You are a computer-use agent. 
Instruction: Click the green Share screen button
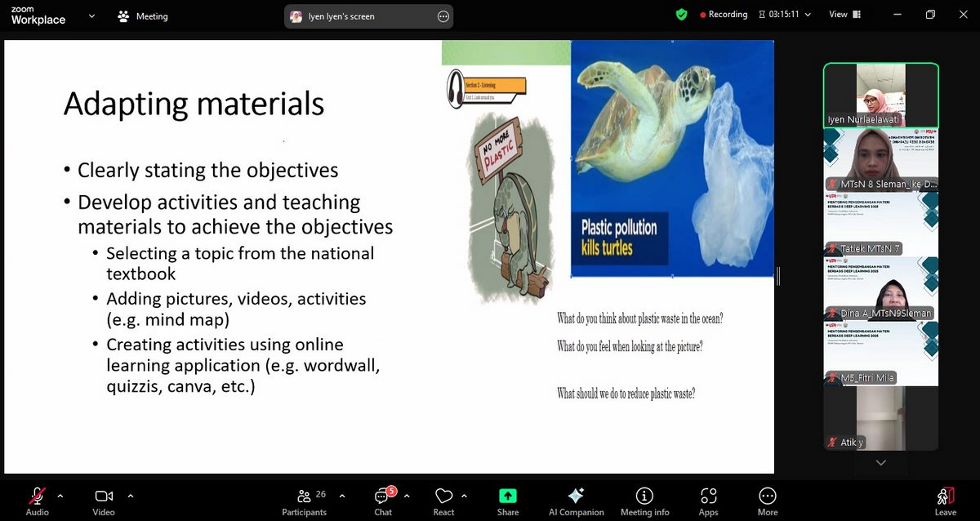507,497
